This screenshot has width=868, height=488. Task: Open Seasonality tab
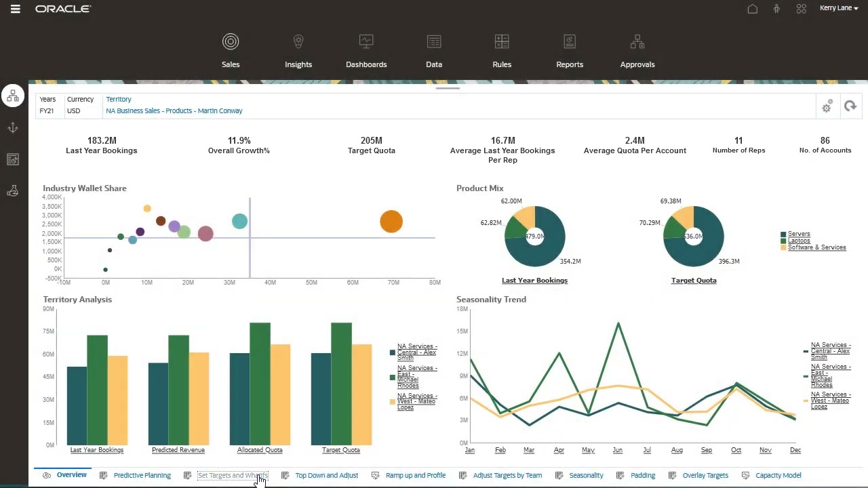586,475
